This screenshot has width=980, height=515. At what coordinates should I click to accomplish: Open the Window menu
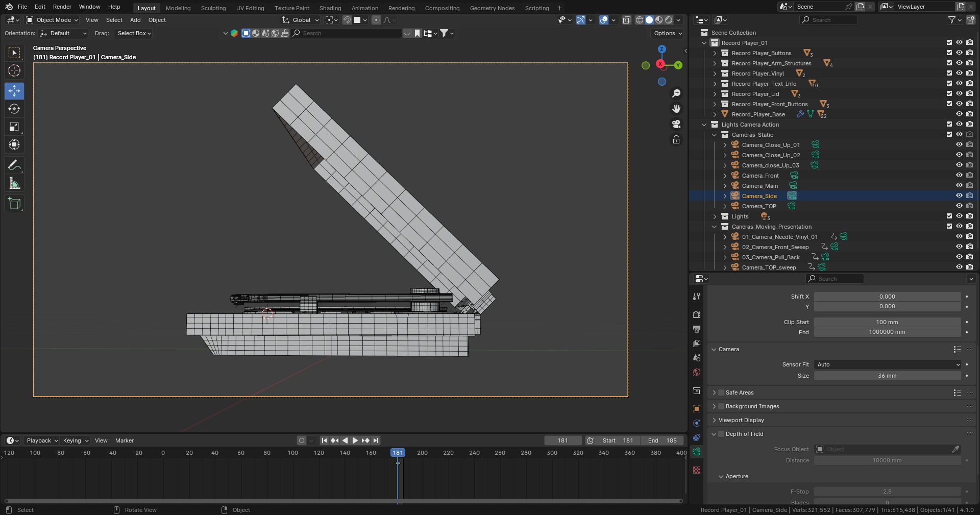click(89, 7)
